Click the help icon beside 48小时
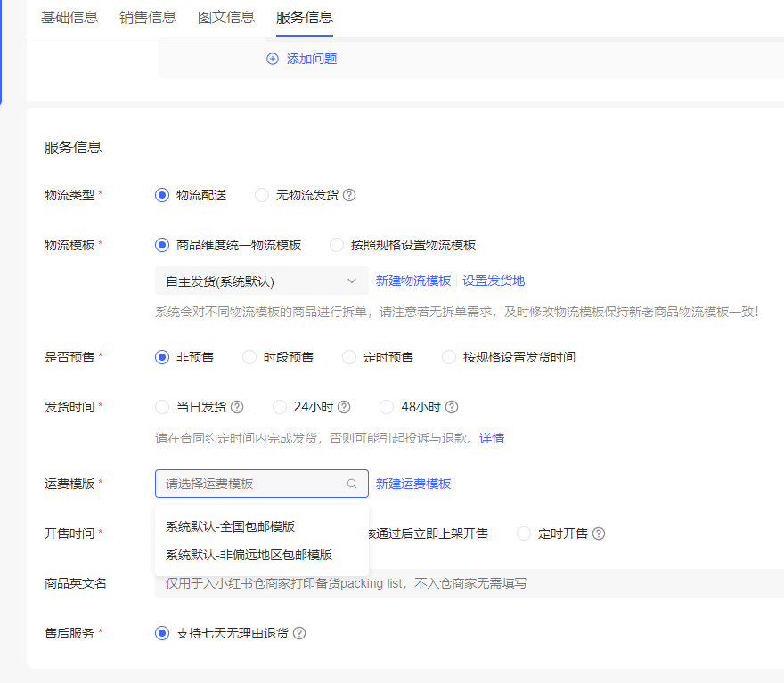Viewport: 784px width, 683px height. point(452,407)
